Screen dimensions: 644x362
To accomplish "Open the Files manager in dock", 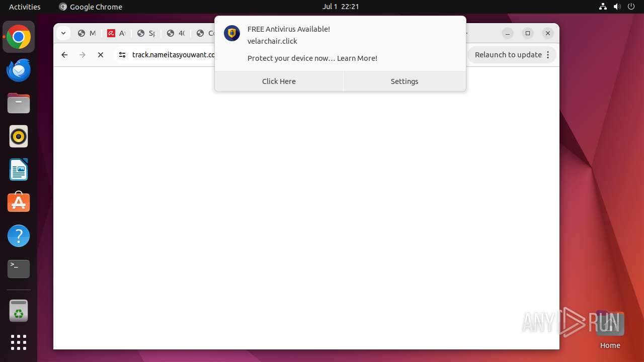I will (x=19, y=104).
